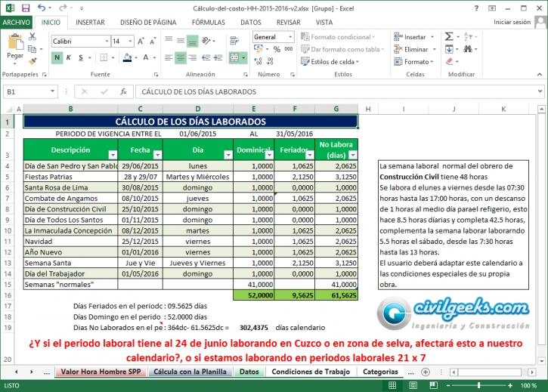
Task: Click the AutoSum sigma icon
Action: tap(447, 36)
